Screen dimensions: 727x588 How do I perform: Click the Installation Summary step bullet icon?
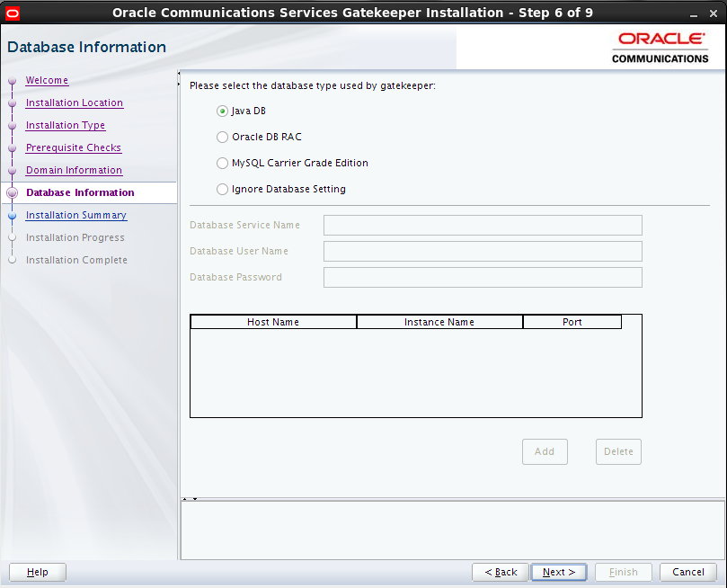pyautogui.click(x=13, y=216)
